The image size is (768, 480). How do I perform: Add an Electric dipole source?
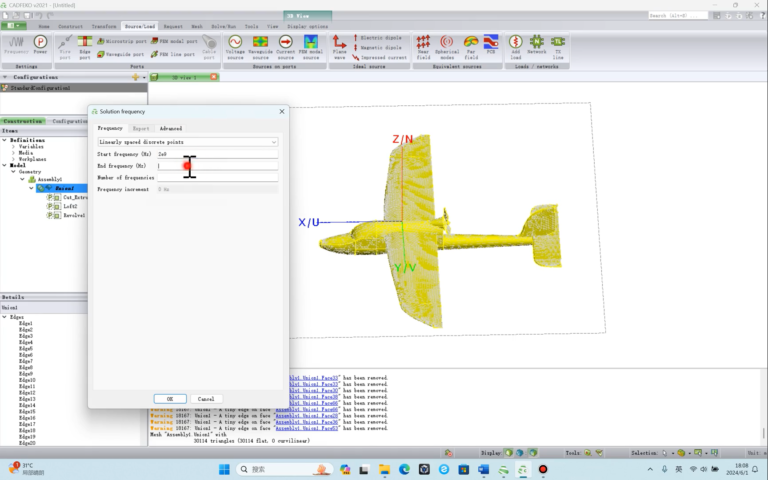tap(377, 38)
